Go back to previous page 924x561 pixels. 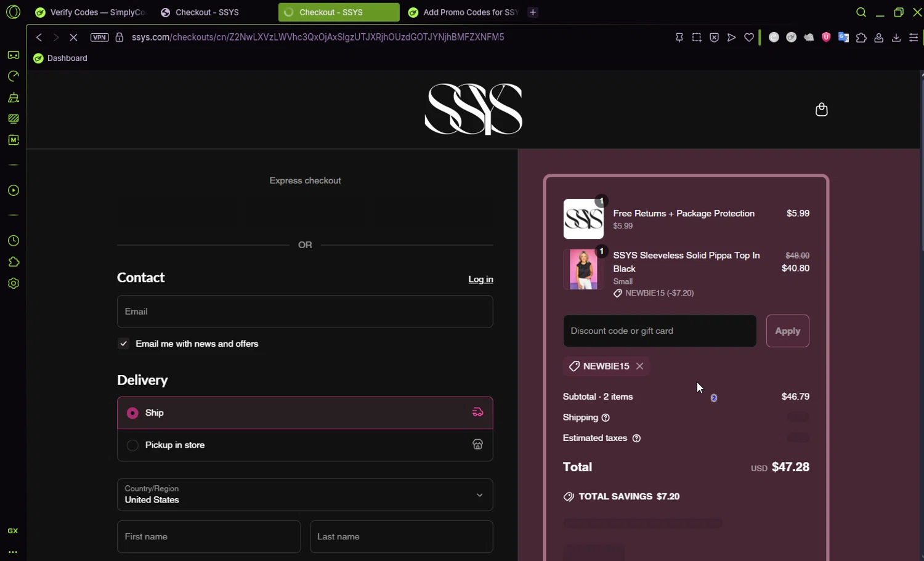coord(39,38)
